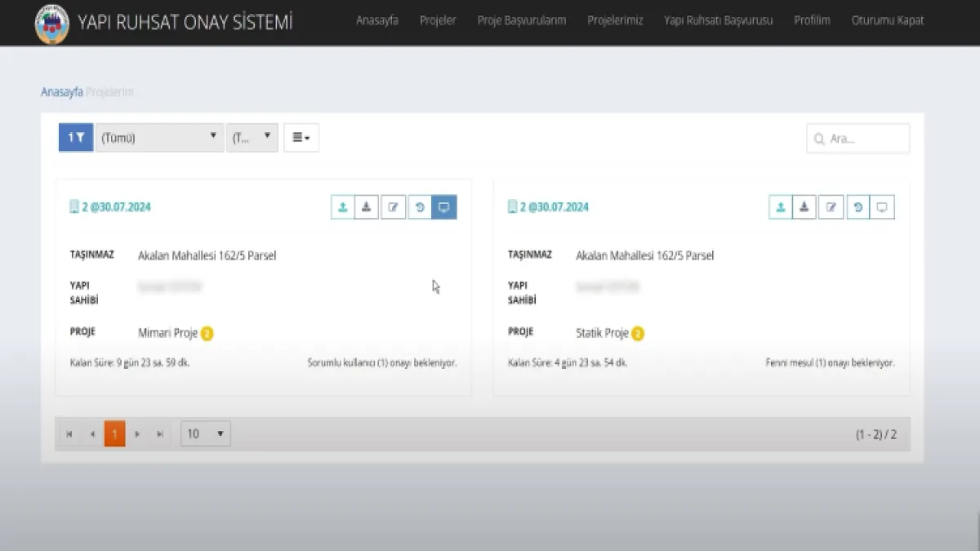The height and width of the screenshot is (551, 980).
Task: Click download icon on Mimari Proje card
Action: [x=367, y=207]
